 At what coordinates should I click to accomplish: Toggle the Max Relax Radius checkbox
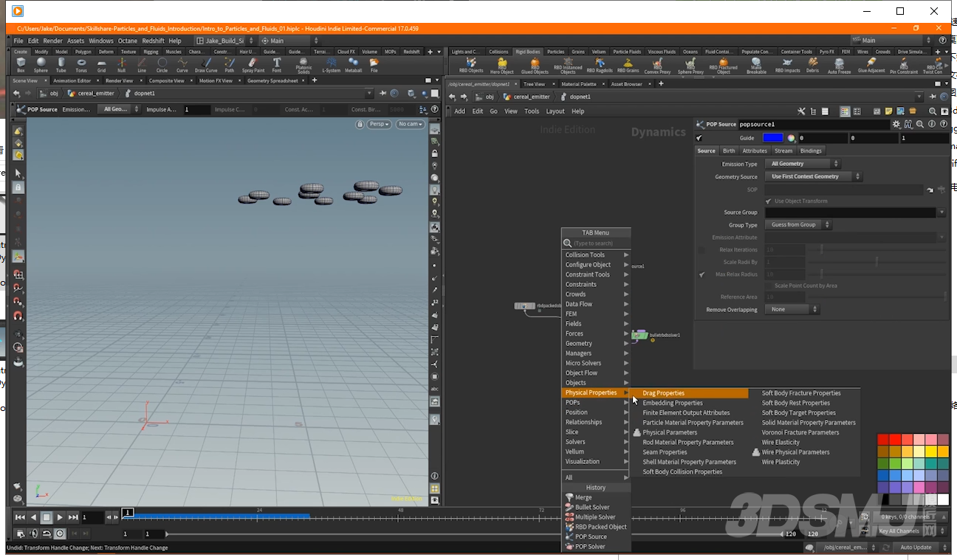(x=701, y=274)
